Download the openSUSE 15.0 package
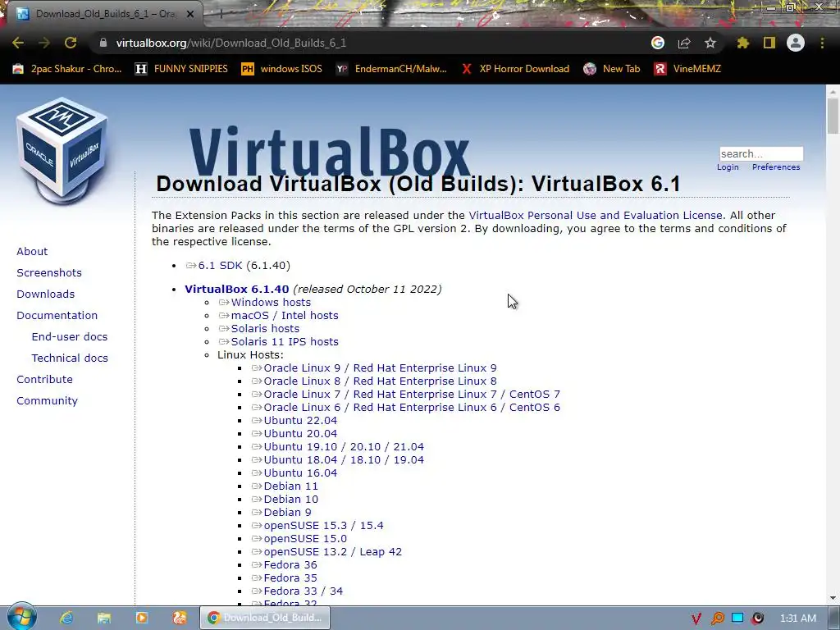 (305, 539)
